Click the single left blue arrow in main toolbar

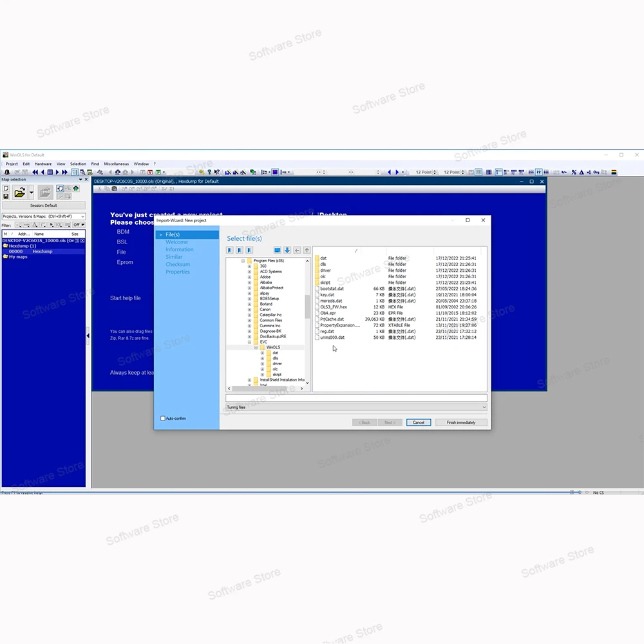(43, 172)
